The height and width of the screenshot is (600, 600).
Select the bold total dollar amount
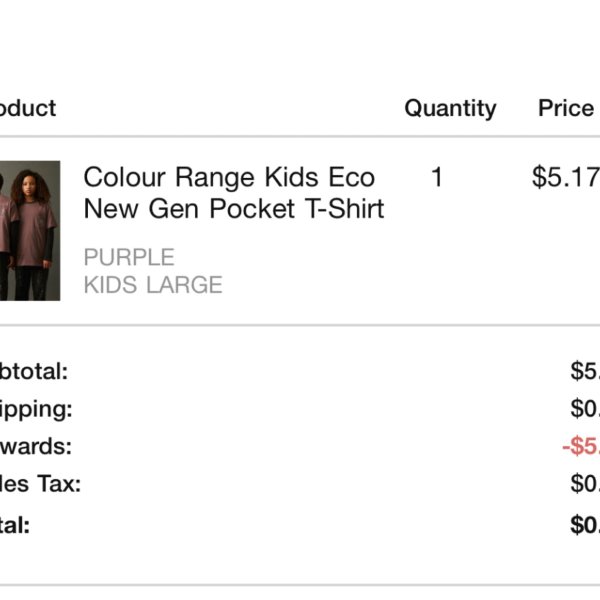pos(585,525)
